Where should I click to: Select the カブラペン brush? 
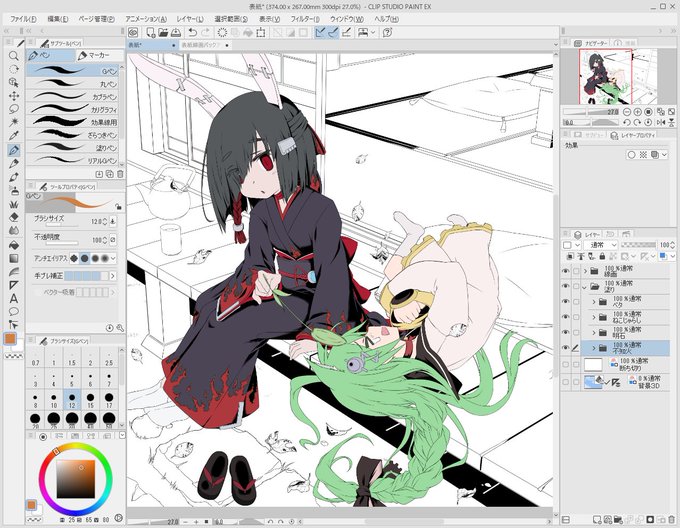[72, 96]
